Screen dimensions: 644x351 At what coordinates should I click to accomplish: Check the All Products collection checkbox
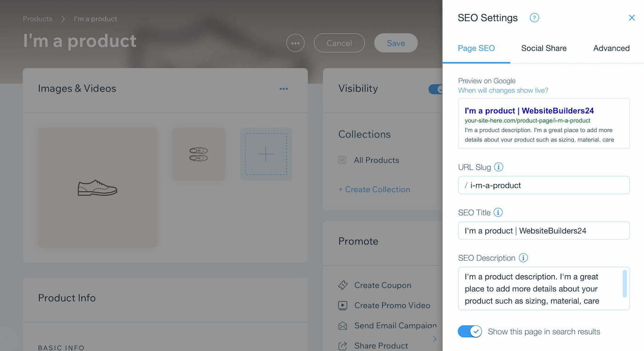pos(342,160)
